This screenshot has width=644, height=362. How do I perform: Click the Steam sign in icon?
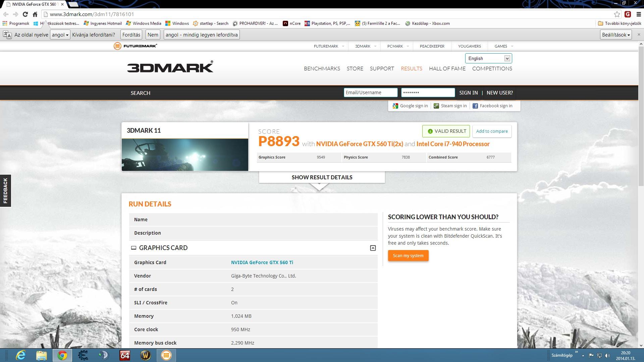click(x=436, y=106)
